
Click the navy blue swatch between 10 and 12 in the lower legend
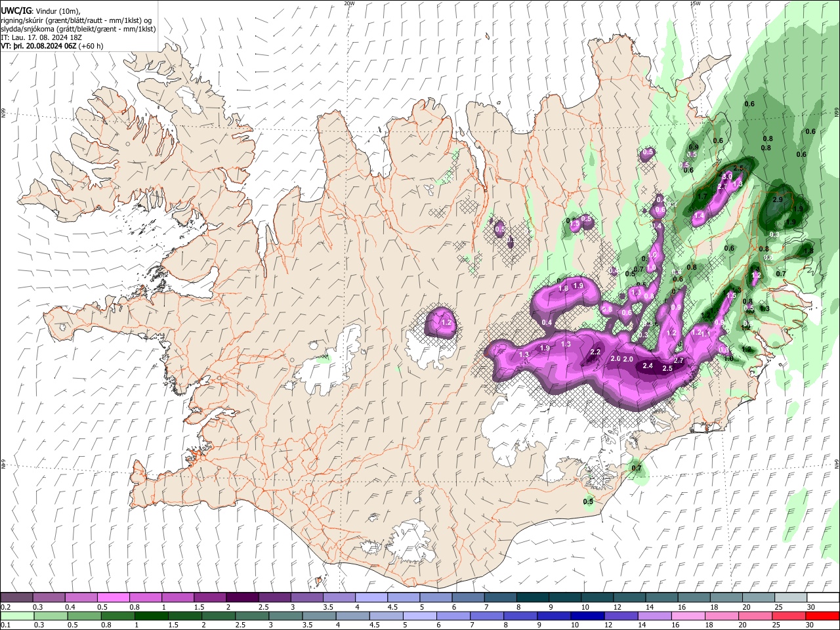(x=587, y=616)
